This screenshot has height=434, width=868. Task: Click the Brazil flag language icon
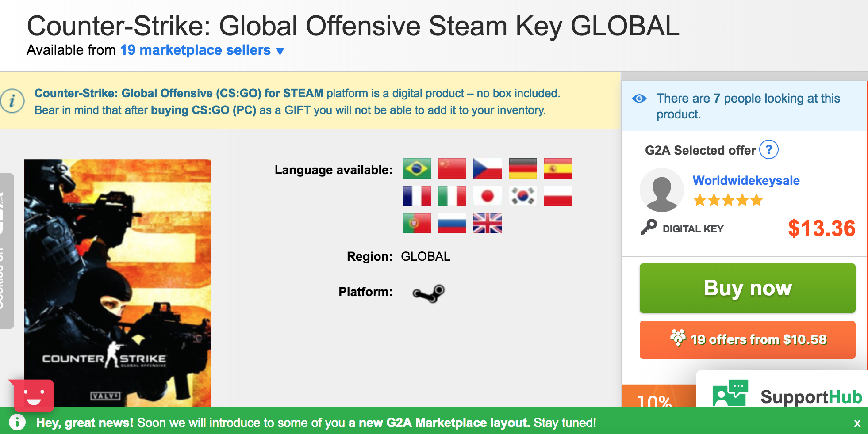416,168
